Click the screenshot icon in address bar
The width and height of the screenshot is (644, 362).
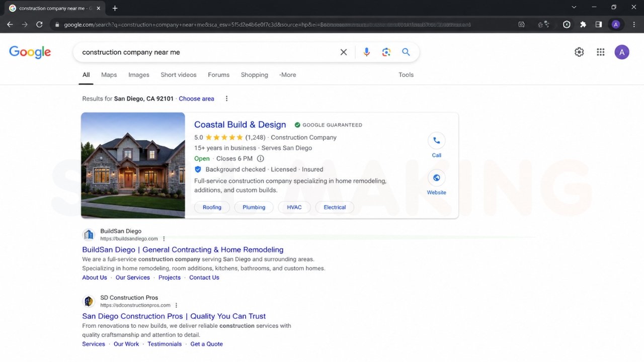click(x=521, y=24)
